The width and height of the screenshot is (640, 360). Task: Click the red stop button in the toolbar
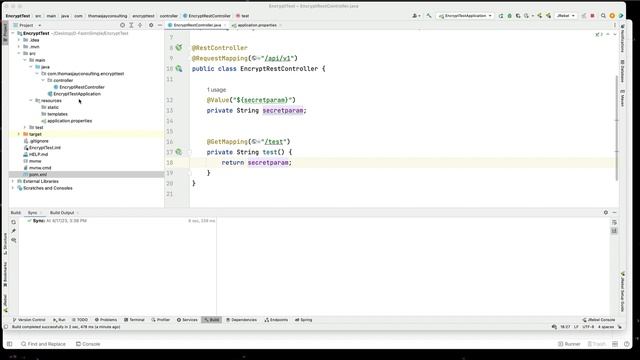click(592, 16)
